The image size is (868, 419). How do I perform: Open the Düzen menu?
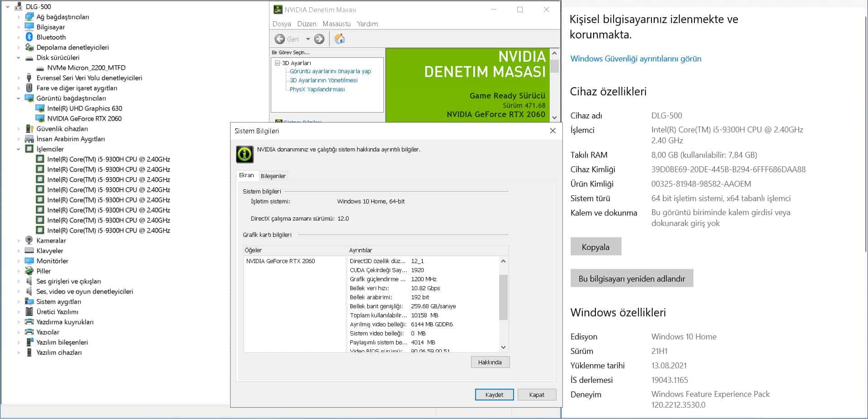tap(307, 24)
